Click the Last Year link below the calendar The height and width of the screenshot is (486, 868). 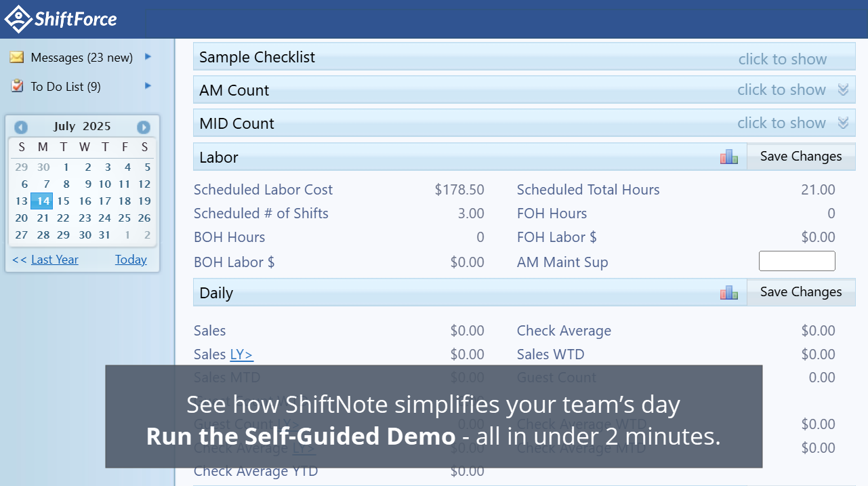(54, 259)
